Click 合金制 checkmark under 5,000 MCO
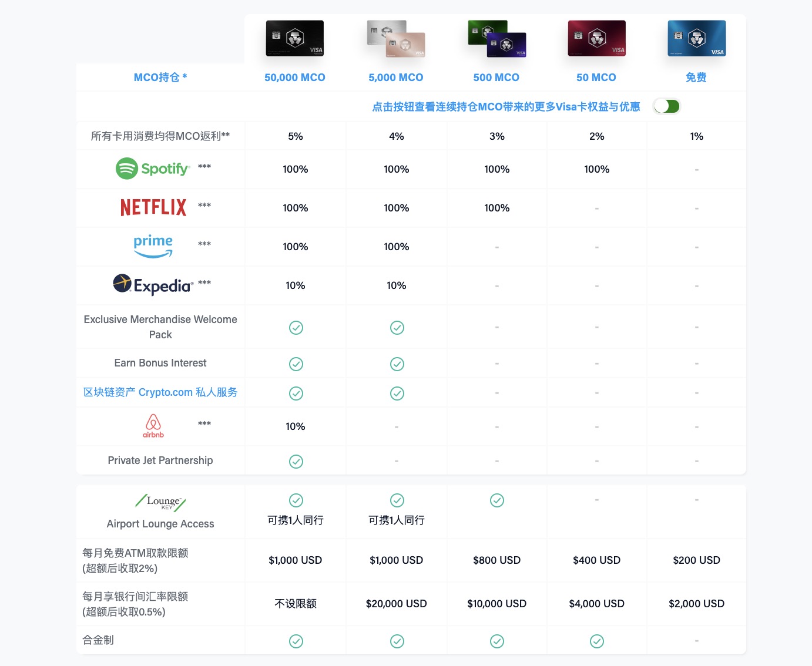The width and height of the screenshot is (812, 666). pos(397,641)
